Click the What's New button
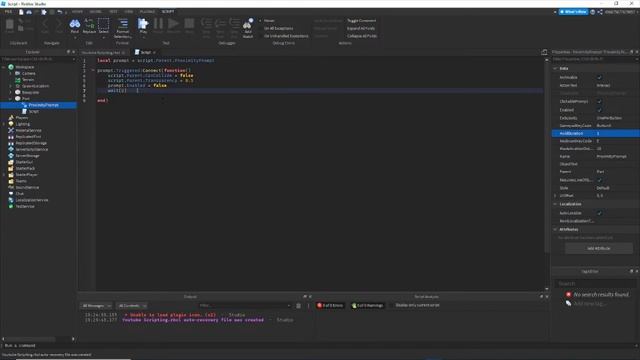Viewport: 640px width, 360px height. (x=573, y=12)
